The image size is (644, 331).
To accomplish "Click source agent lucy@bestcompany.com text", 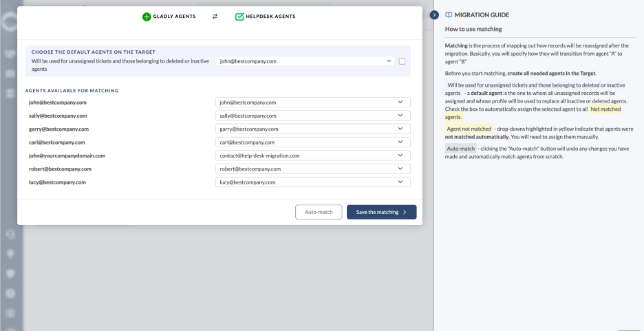I will coord(58,182).
